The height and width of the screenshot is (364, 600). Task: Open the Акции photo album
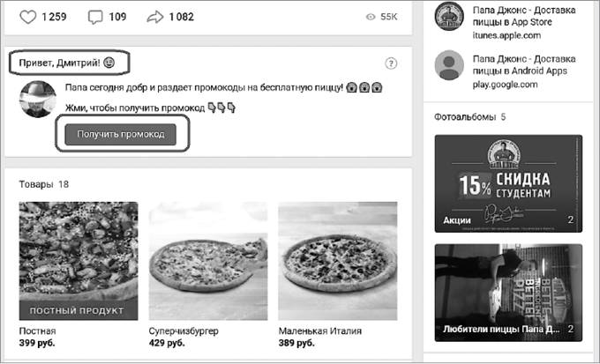[x=508, y=183]
